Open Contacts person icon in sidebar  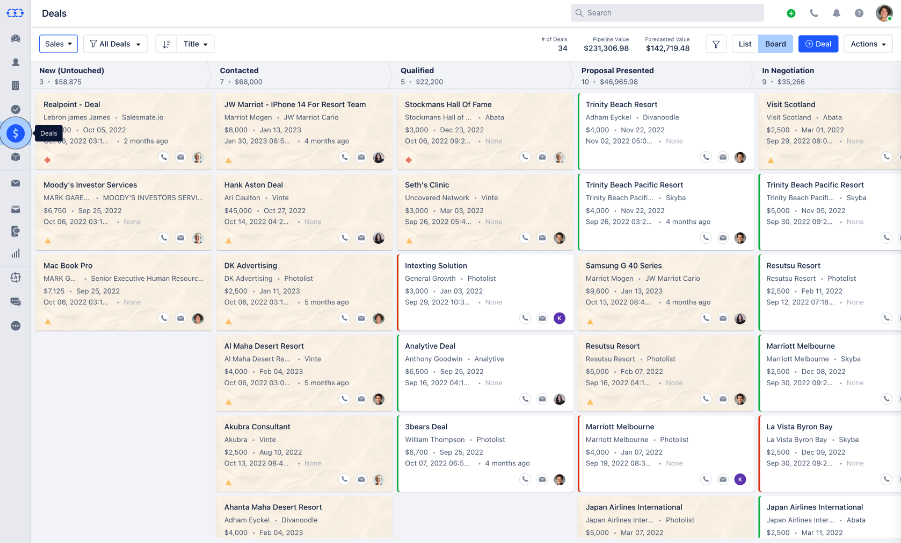coord(16,62)
